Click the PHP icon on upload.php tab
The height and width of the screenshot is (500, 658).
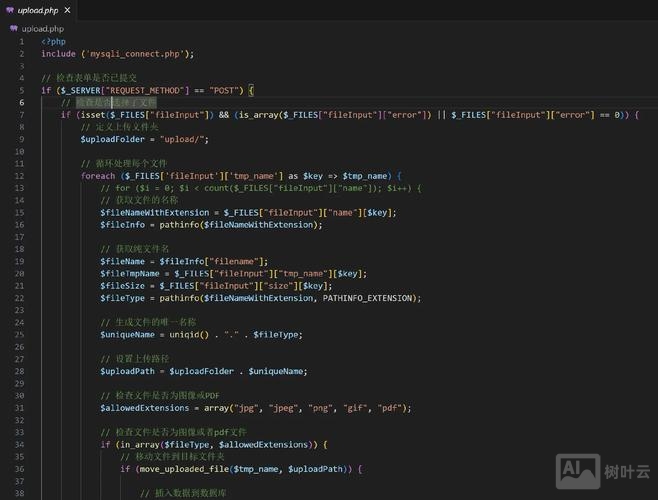click(x=10, y=10)
